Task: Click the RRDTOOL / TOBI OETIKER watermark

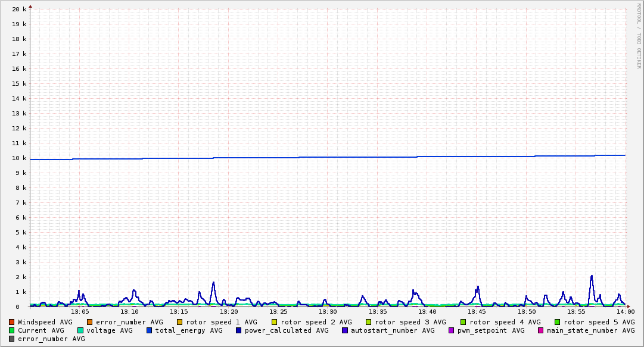Action: tap(639, 36)
